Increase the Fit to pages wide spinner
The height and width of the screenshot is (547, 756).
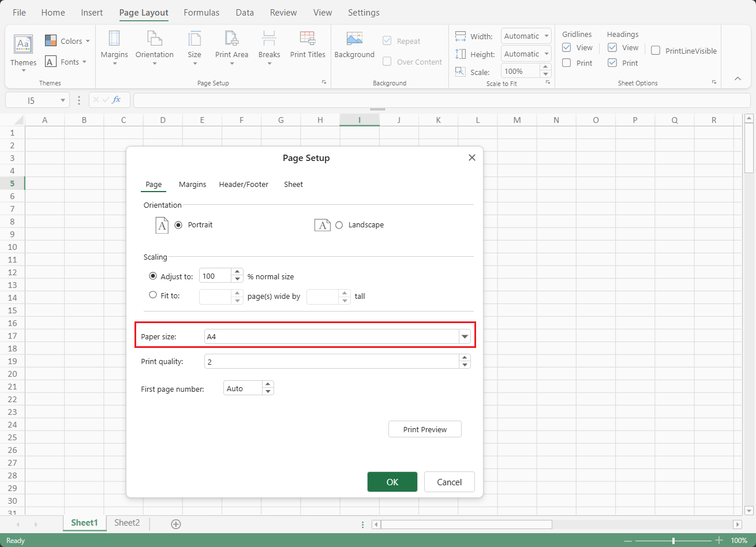(237, 293)
